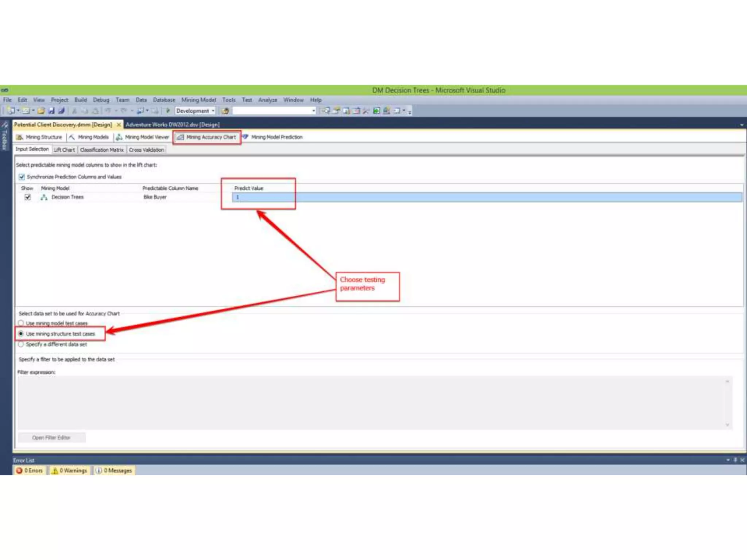Image resolution: width=747 pixels, height=560 pixels.
Task: Open the Mining Models designer tab
Action: pos(89,137)
